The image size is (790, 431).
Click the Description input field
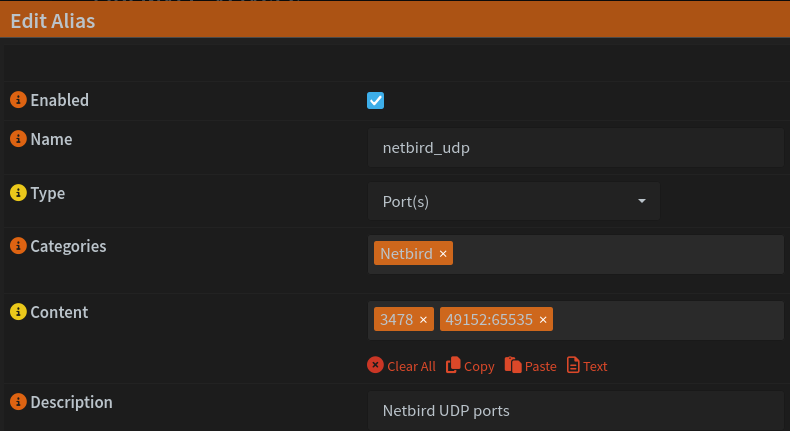coord(575,410)
